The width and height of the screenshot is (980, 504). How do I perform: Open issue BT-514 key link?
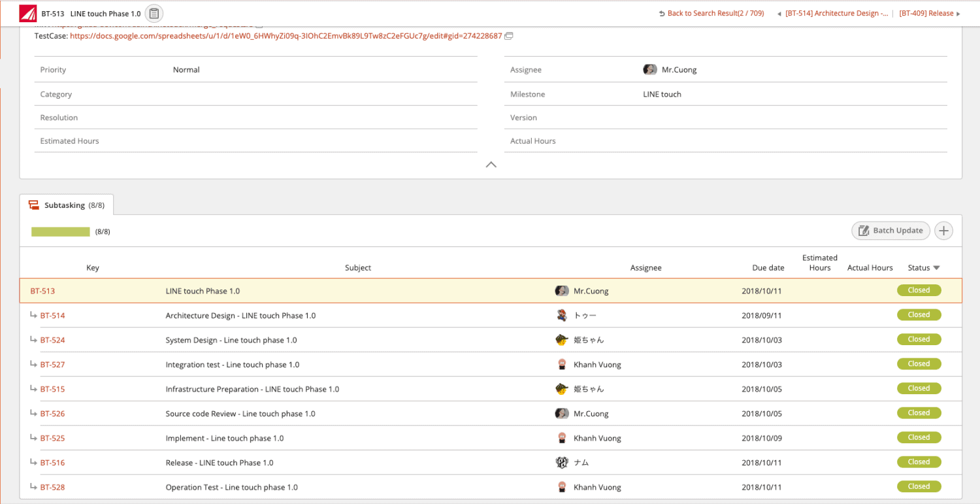[52, 316]
